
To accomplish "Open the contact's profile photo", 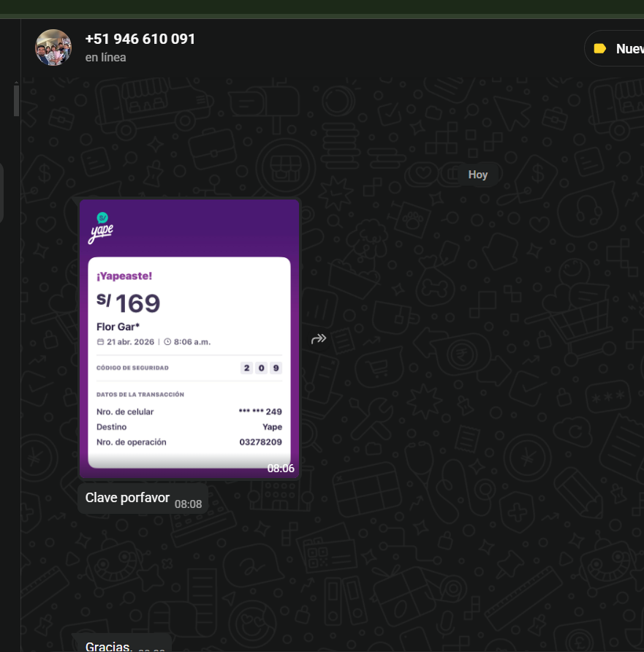I will tap(53, 48).
